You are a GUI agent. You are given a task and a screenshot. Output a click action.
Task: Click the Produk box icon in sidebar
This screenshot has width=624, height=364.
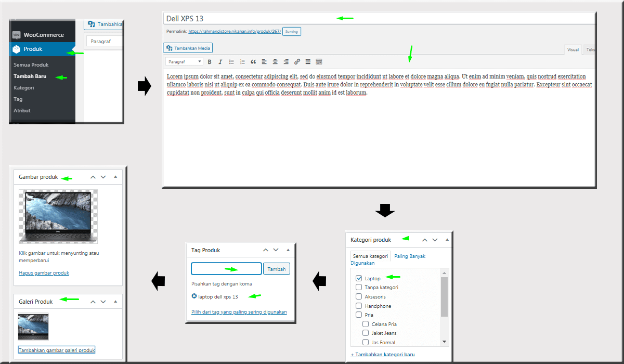tap(16, 49)
